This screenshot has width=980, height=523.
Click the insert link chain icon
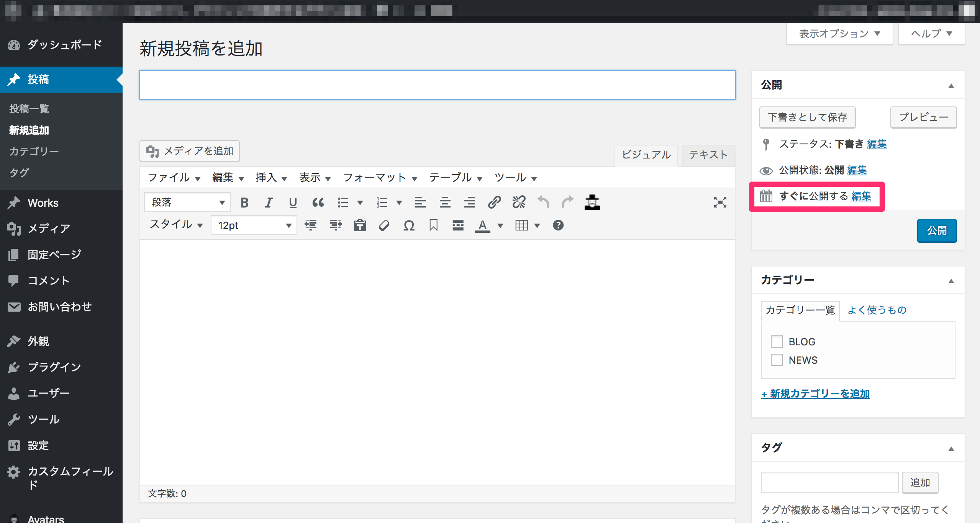pyautogui.click(x=494, y=202)
